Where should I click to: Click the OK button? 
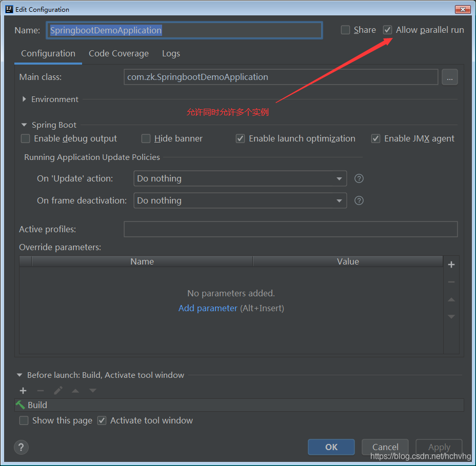point(331,447)
